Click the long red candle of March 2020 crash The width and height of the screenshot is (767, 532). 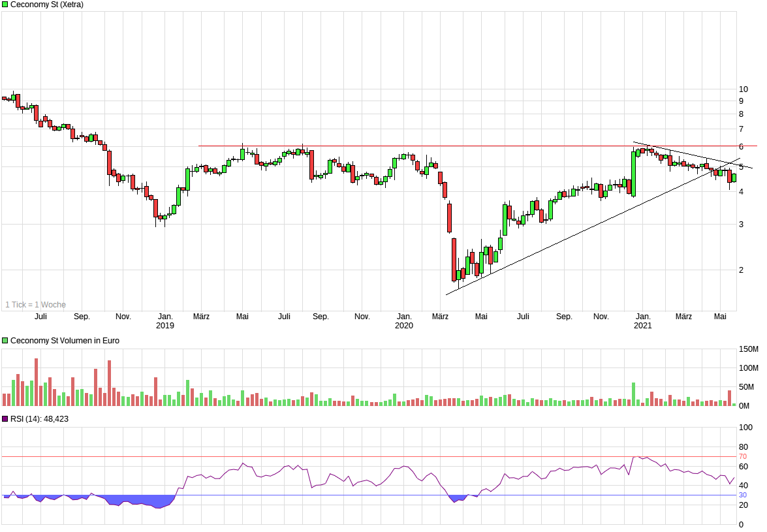454,260
